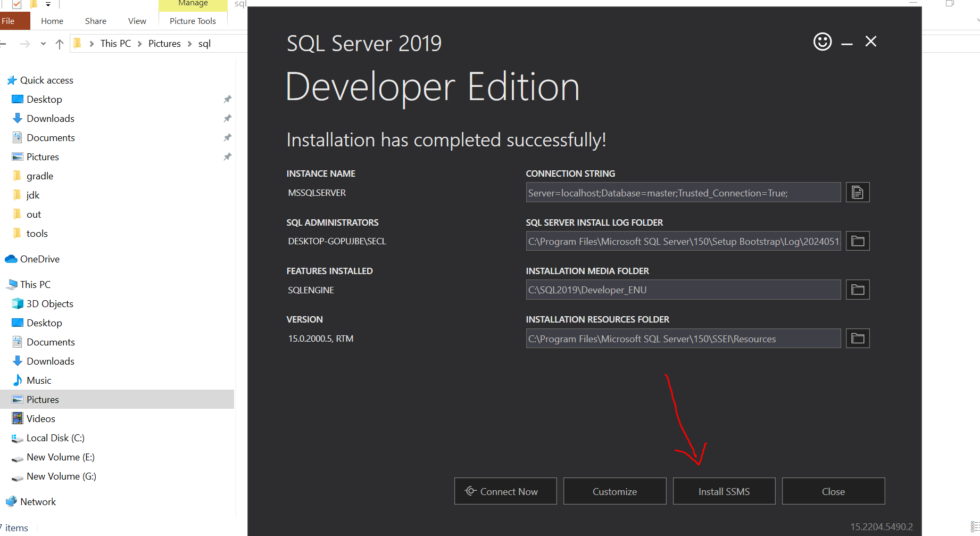980x536 pixels.
Task: Open the recent locations dropdown arrow
Action: tap(43, 44)
